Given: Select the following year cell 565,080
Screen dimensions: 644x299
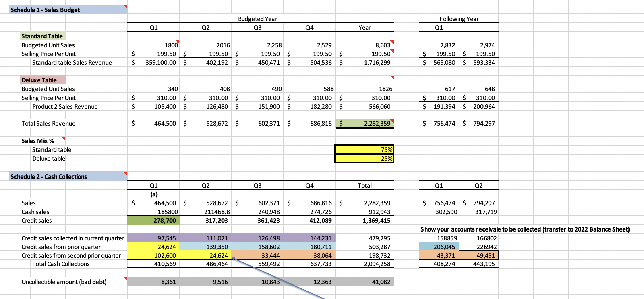Looking at the screenshot, I should 439,62.
